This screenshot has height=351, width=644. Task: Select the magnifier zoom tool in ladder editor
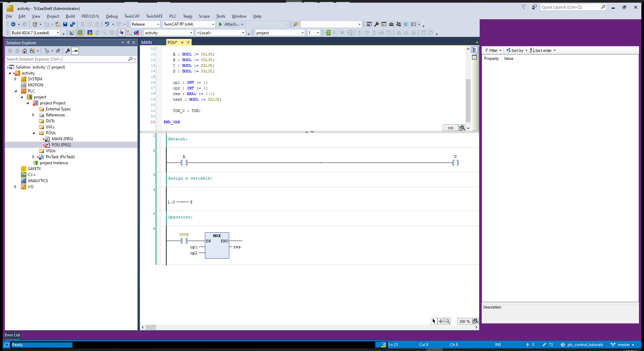coord(448,321)
